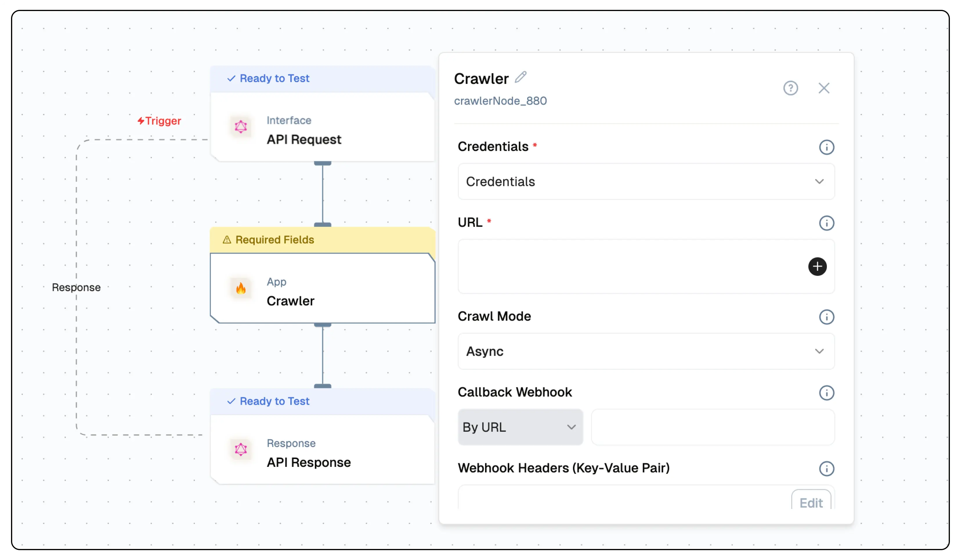The width and height of the screenshot is (958, 560).
Task: Click the Required Fields warning banner
Action: pos(275,240)
